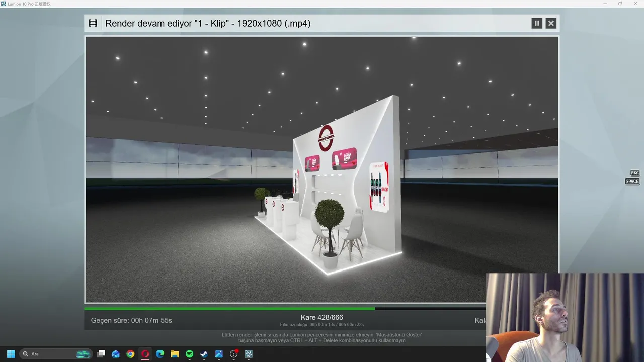Open OBS Studio from the taskbar

(x=233, y=354)
